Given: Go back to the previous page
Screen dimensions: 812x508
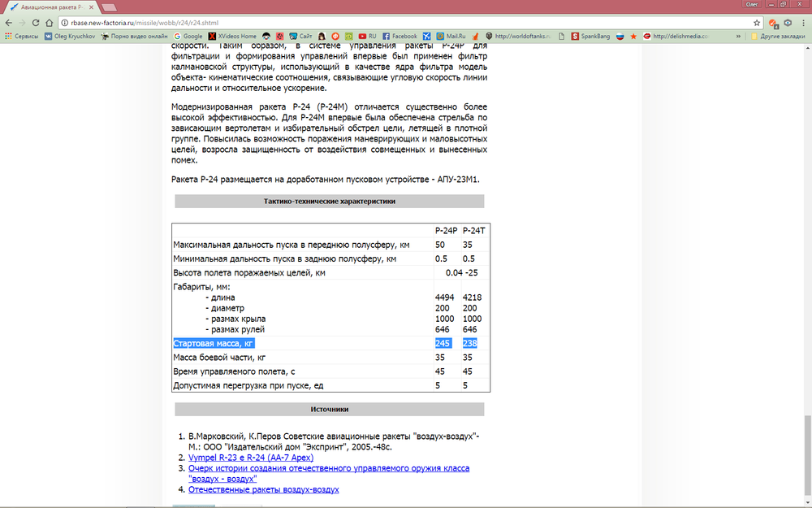Looking at the screenshot, I should (8, 23).
